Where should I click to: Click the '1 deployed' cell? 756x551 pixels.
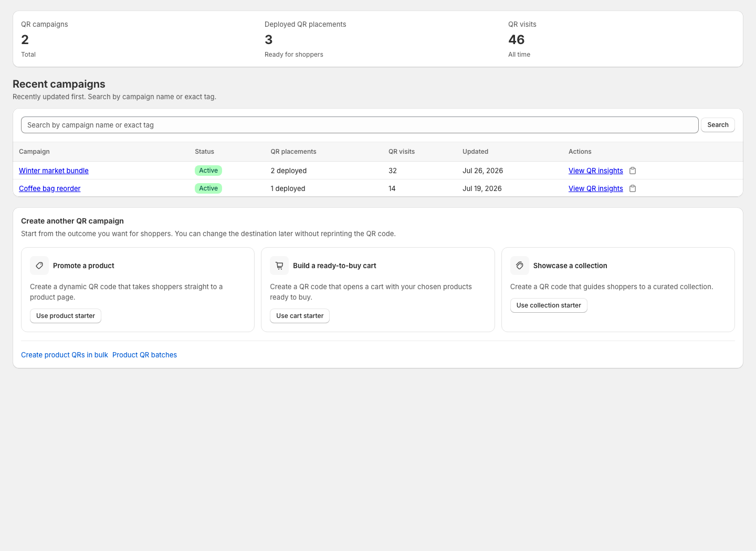[288, 188]
